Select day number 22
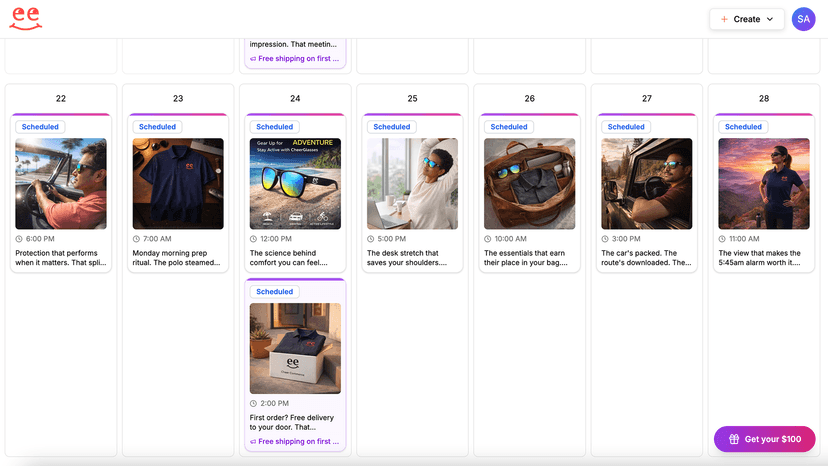828x466 pixels. pos(61,98)
